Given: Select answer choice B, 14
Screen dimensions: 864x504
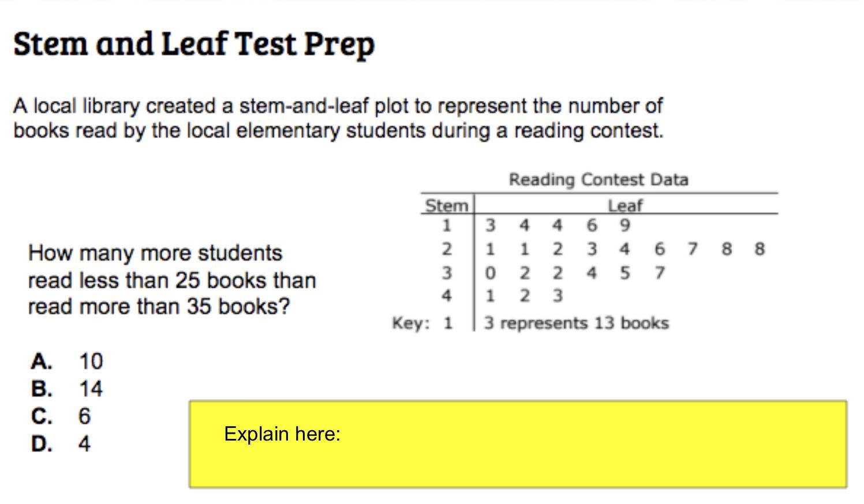Looking at the screenshot, I should 67,389.
